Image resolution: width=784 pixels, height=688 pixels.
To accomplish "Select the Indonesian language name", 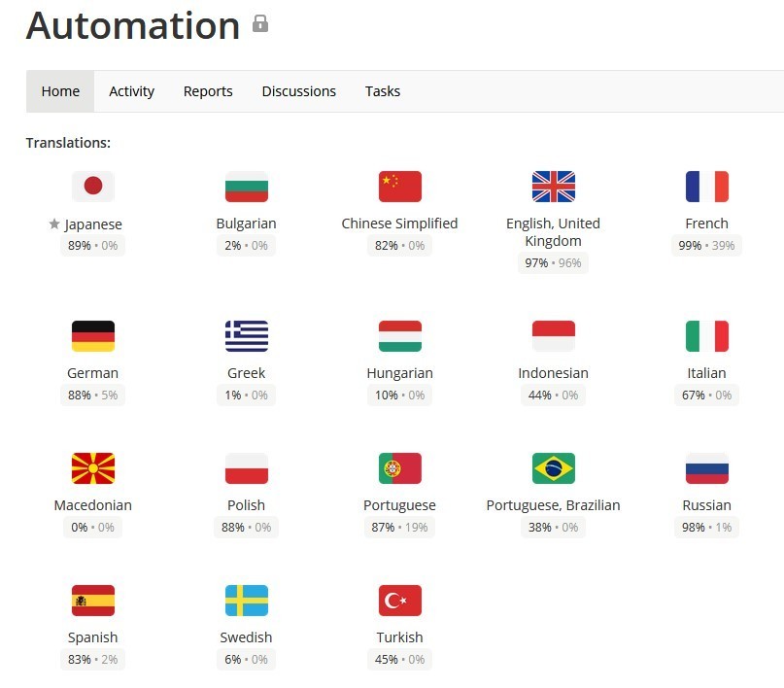I will pos(553,373).
